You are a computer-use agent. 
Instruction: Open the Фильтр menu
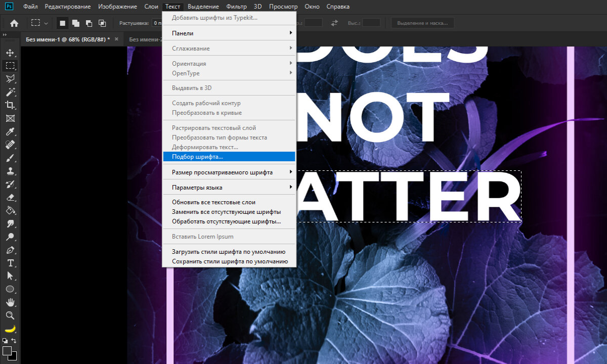(237, 7)
